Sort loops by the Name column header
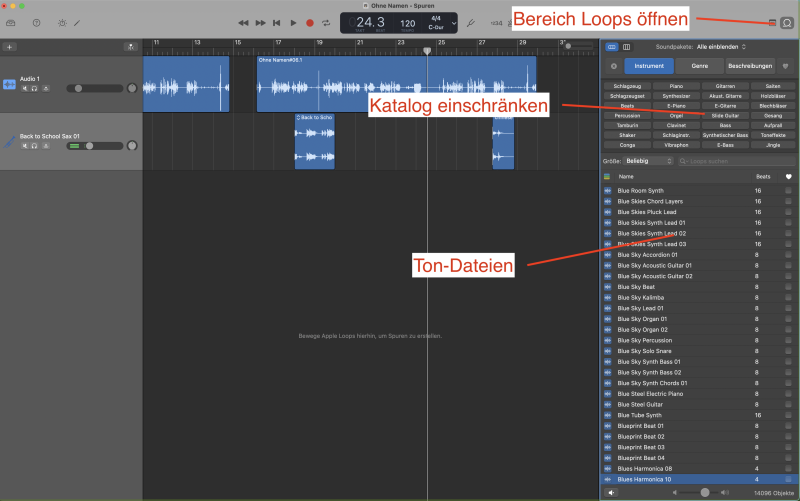The width and height of the screenshot is (800, 501). (626, 177)
